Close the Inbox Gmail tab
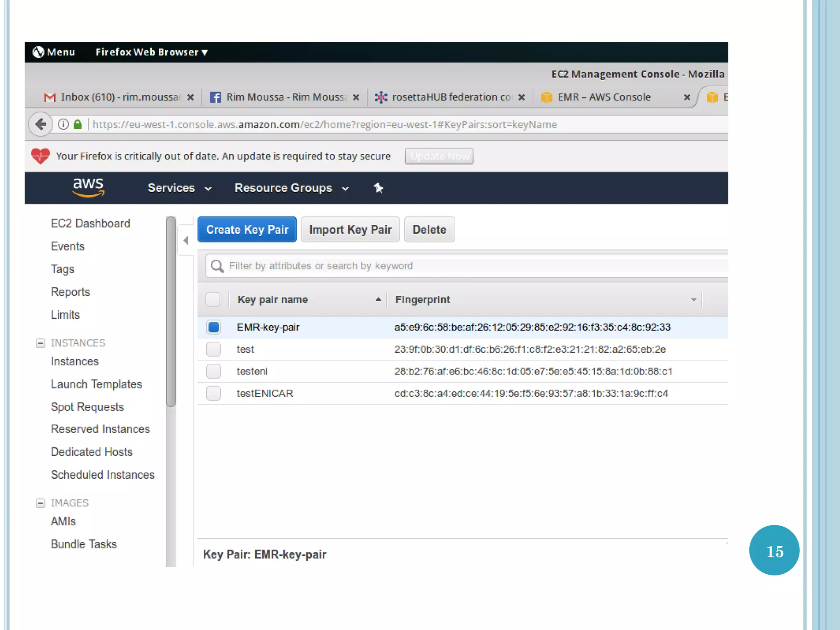 click(190, 97)
